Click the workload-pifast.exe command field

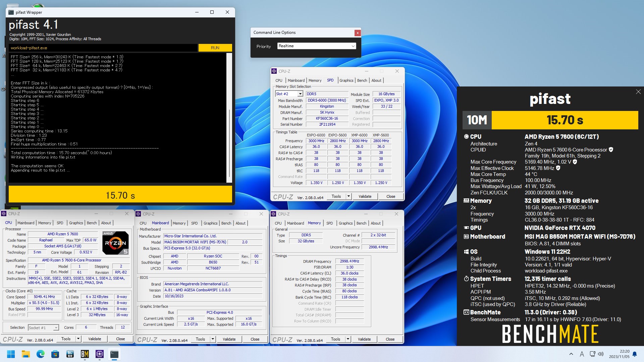tap(103, 48)
